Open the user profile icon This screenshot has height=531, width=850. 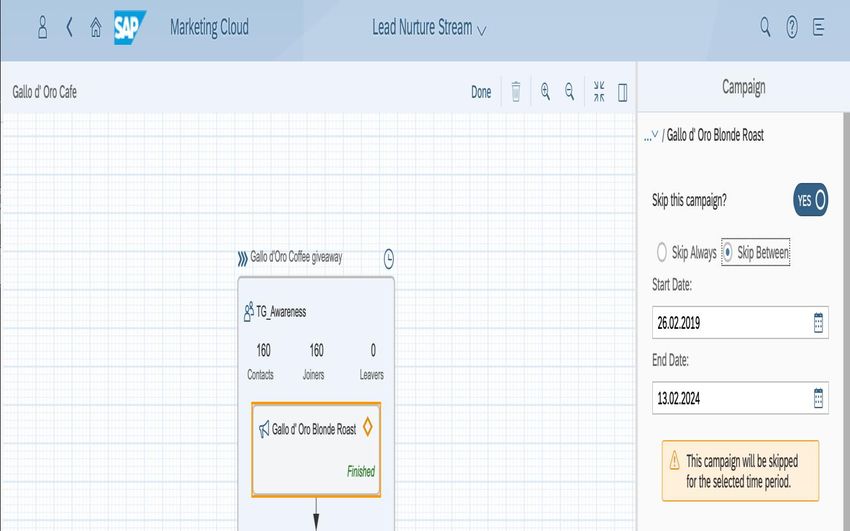[42, 27]
